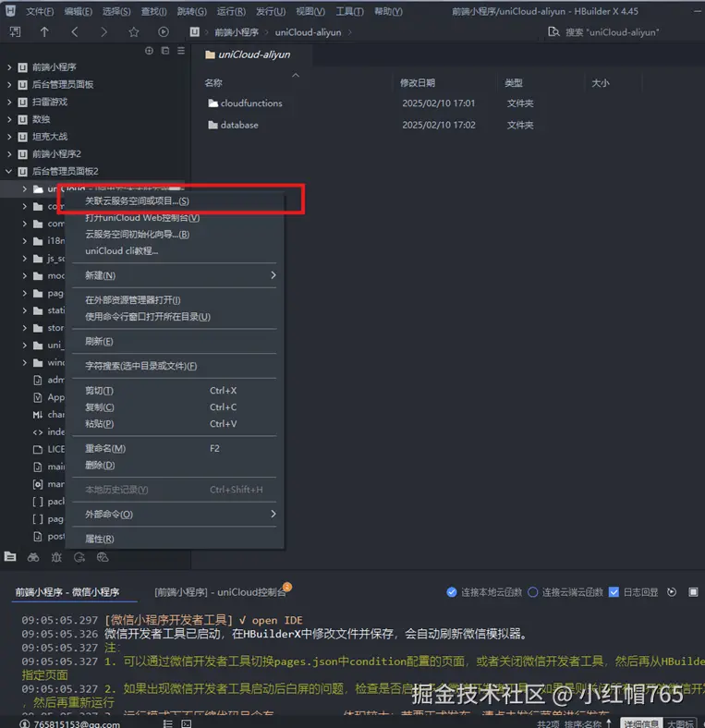
Task: Choose uniCloud cli教程 menu entry
Action: [175, 250]
